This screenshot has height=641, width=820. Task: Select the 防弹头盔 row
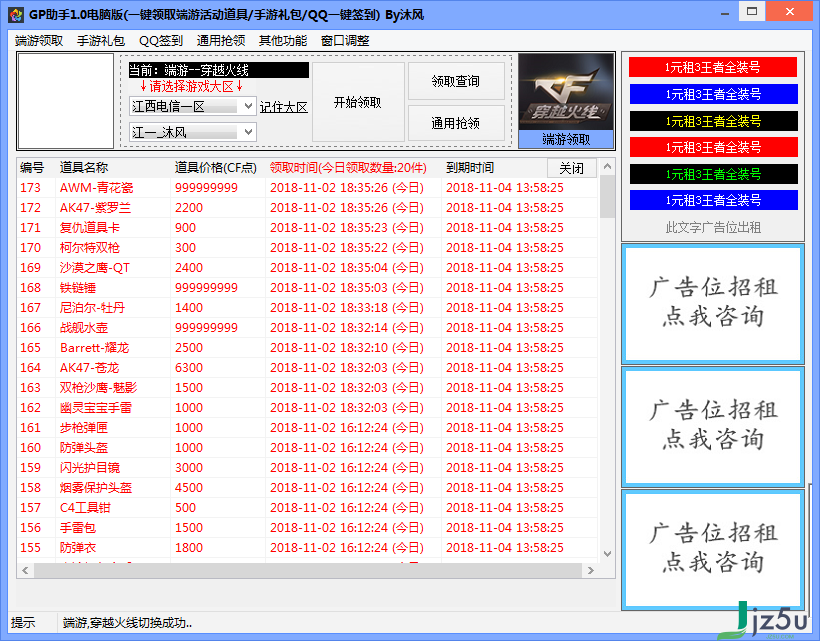308,448
